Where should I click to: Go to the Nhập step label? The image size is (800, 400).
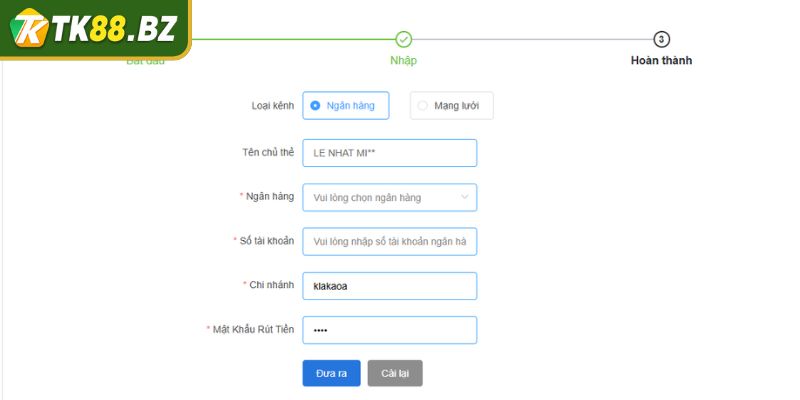pyautogui.click(x=403, y=61)
